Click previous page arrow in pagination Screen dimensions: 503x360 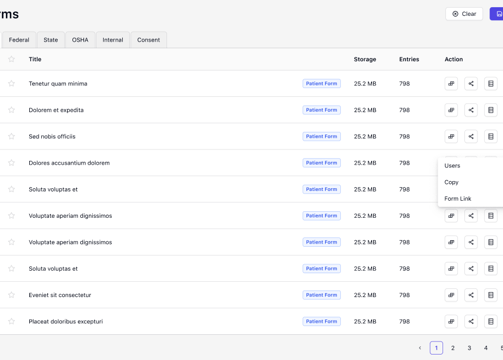click(x=420, y=348)
